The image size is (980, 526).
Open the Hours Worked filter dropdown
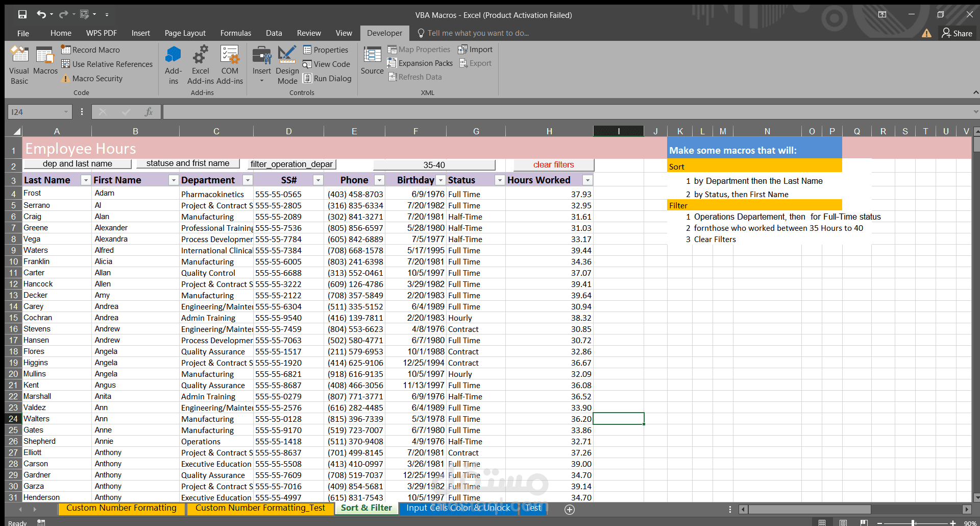tap(587, 180)
